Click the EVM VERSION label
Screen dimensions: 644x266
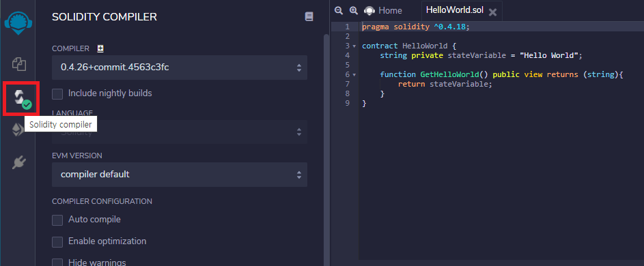76,156
